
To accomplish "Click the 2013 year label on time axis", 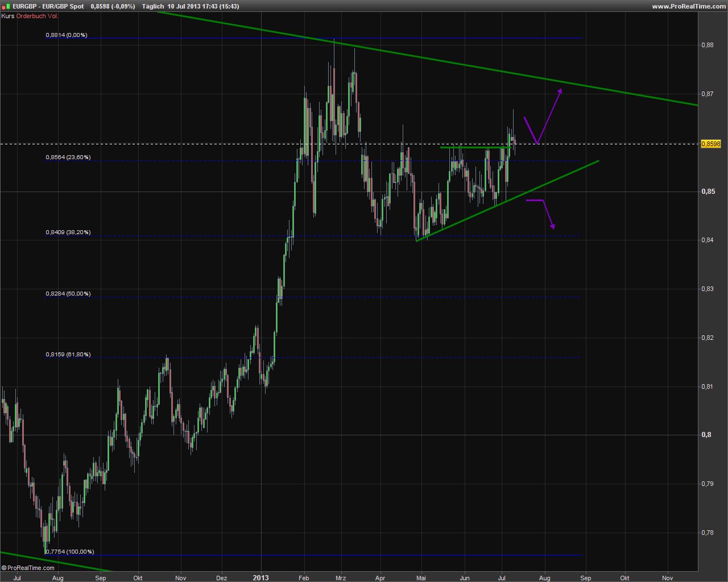I will [x=261, y=578].
